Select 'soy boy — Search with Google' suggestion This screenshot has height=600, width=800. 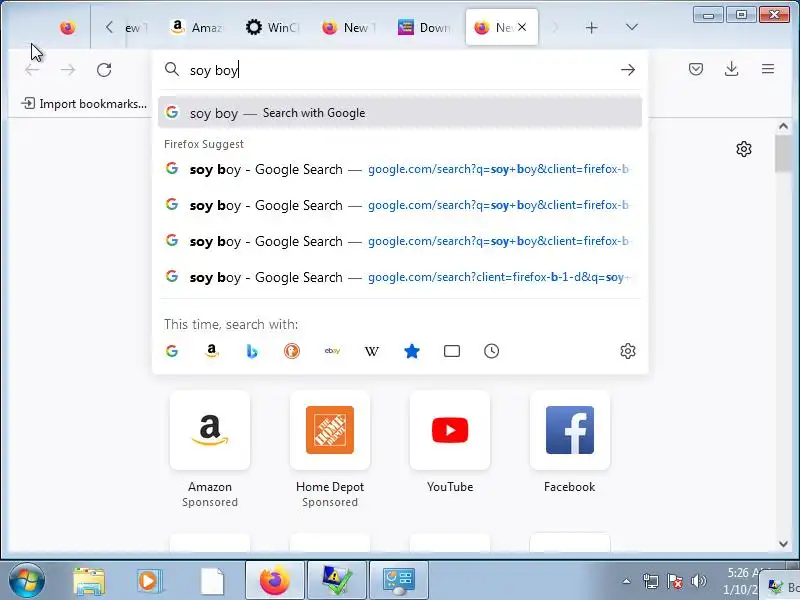(400, 113)
